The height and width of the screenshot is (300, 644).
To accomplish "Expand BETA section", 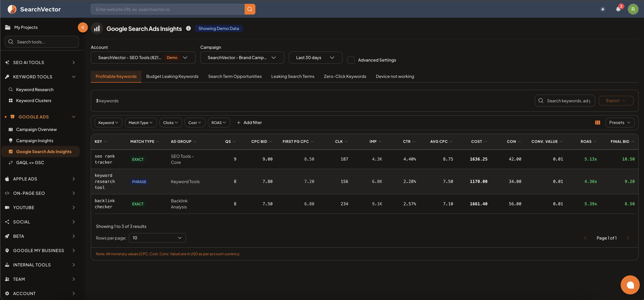I will tap(40, 236).
